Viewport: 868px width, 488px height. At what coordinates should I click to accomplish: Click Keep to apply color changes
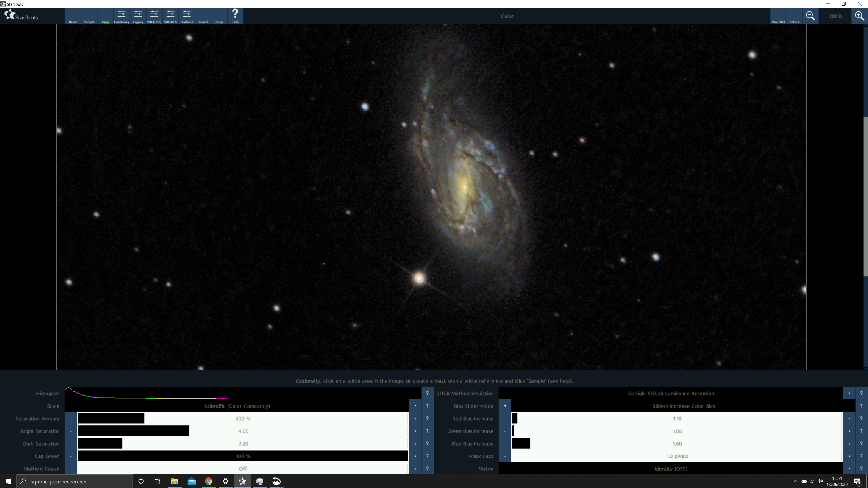(219, 16)
